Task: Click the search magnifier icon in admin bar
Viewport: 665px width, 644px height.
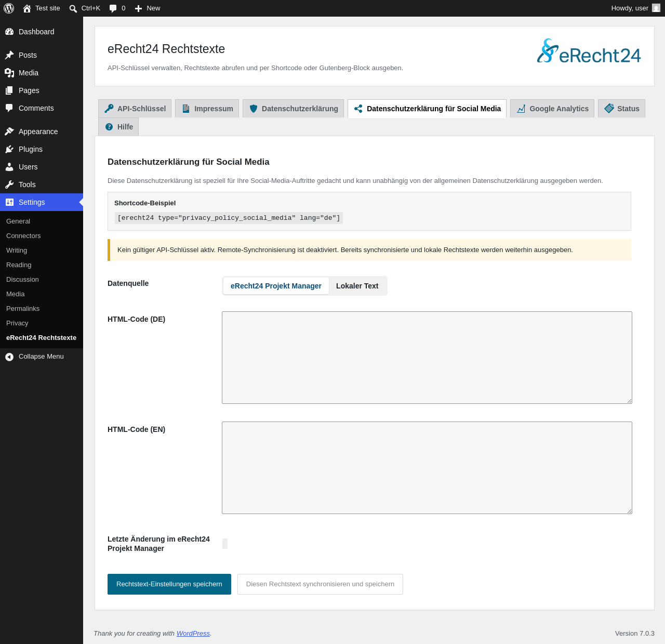Action: 73,8
